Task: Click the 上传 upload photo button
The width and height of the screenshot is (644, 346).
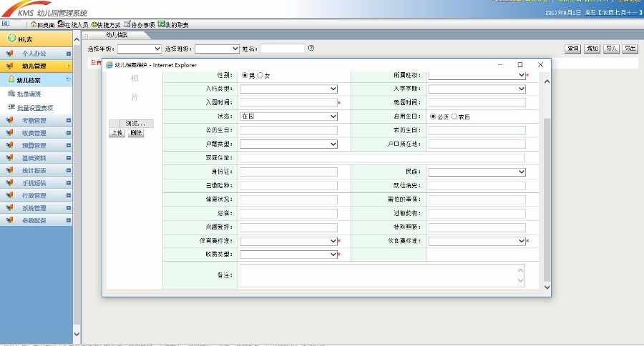Action: [117, 133]
